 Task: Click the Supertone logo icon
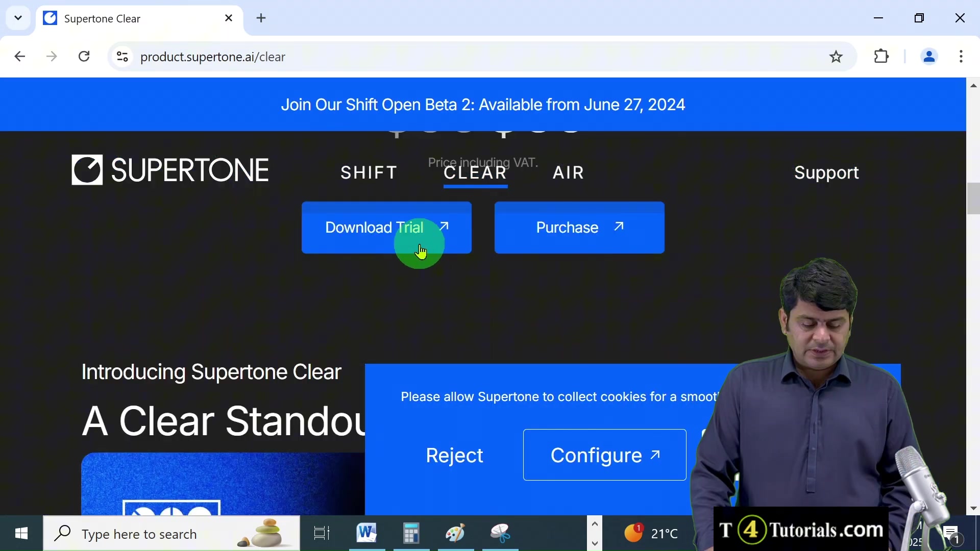tap(87, 170)
